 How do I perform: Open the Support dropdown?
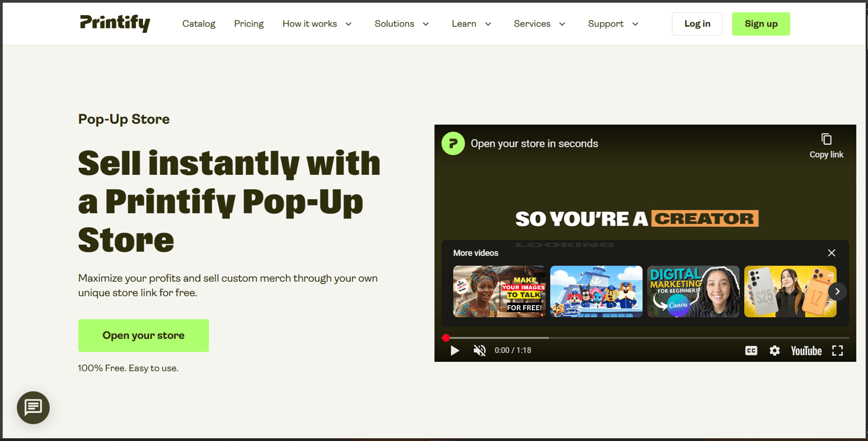613,24
